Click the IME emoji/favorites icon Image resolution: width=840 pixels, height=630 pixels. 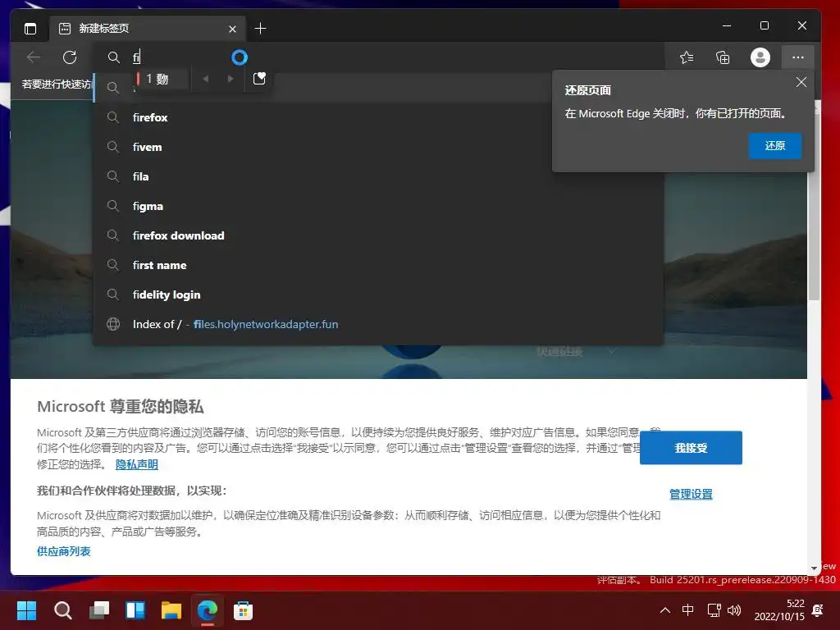[x=259, y=79]
